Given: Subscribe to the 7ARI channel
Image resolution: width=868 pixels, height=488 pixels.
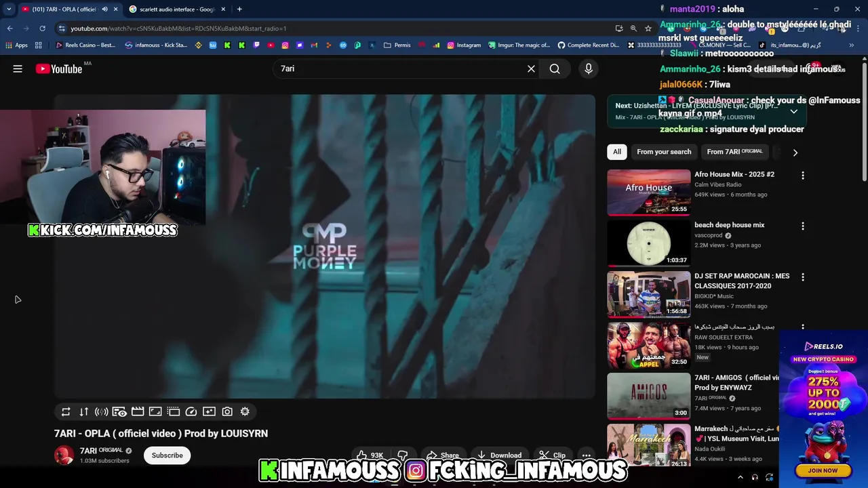Looking at the screenshot, I should click(x=167, y=455).
